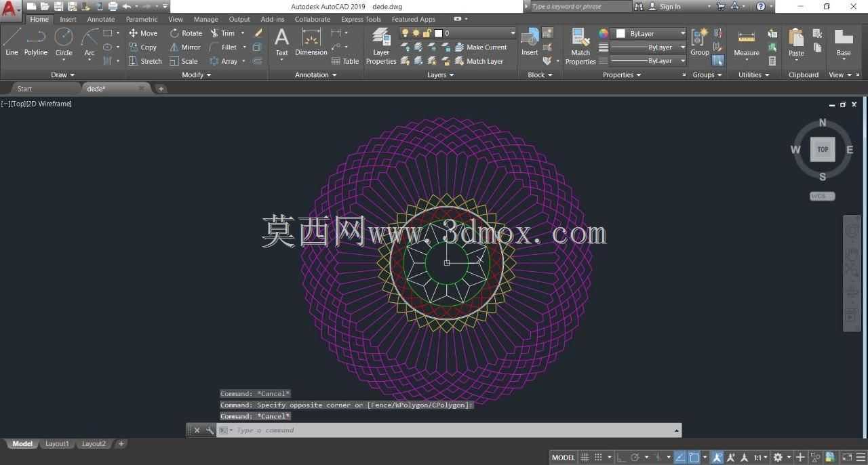Activate the Move command
The height and width of the screenshot is (465, 868).
point(143,33)
